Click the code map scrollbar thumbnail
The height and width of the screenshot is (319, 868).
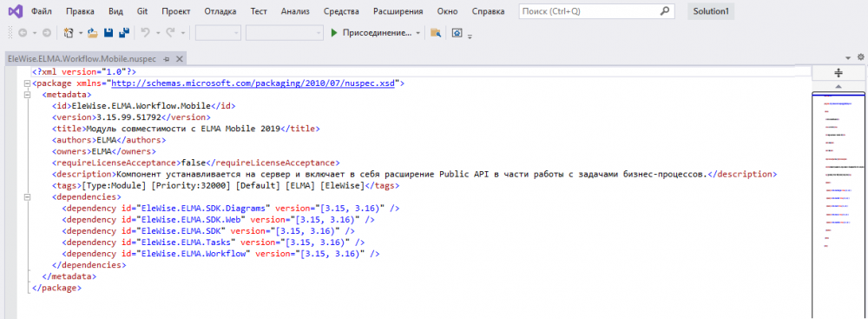tap(838, 205)
